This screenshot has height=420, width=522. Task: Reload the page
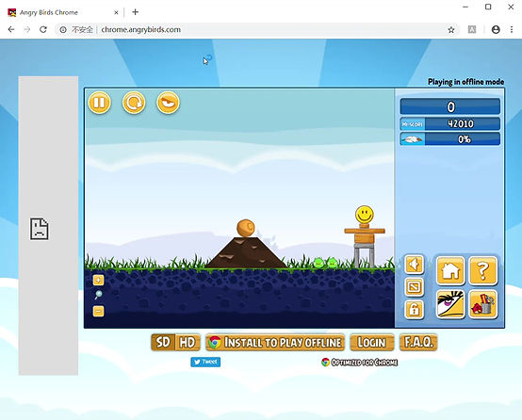pyautogui.click(x=43, y=29)
